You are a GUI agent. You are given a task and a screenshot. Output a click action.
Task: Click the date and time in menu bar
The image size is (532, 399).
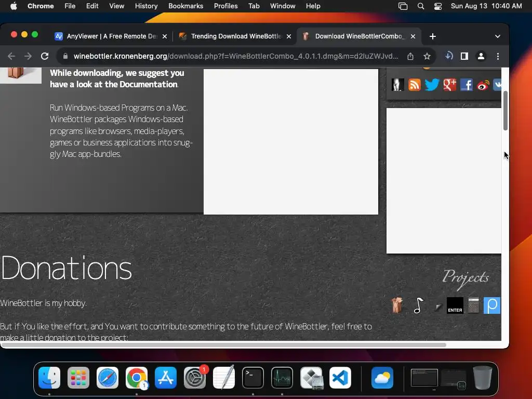486,6
